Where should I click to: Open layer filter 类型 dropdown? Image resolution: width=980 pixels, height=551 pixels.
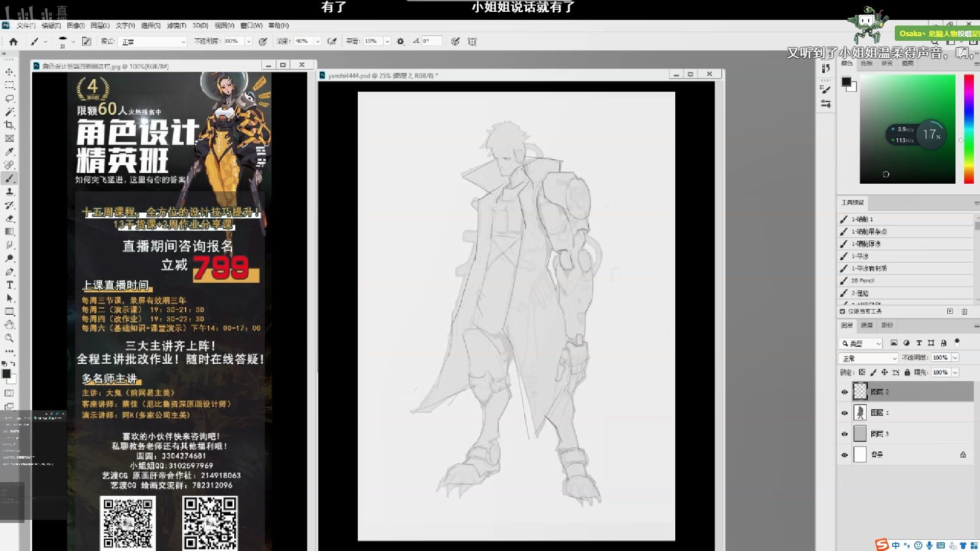coord(861,343)
